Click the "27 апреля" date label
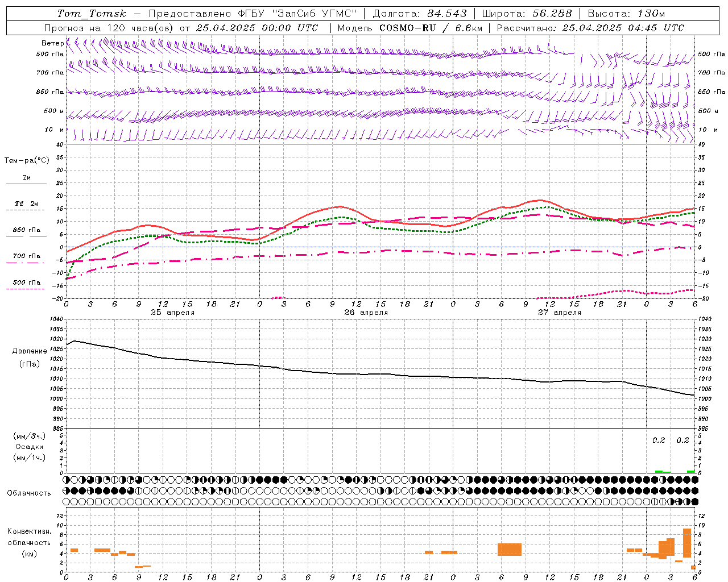The height and width of the screenshot is (582, 728). 560,312
